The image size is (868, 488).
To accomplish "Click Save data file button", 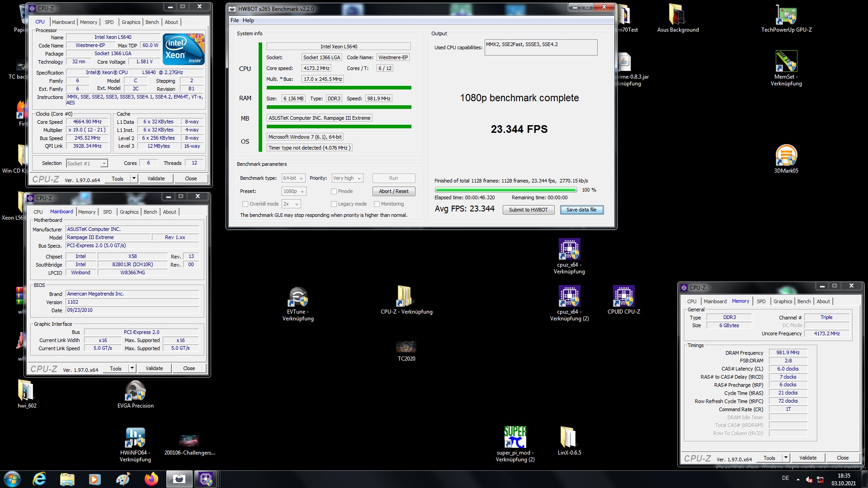I will tap(581, 210).
